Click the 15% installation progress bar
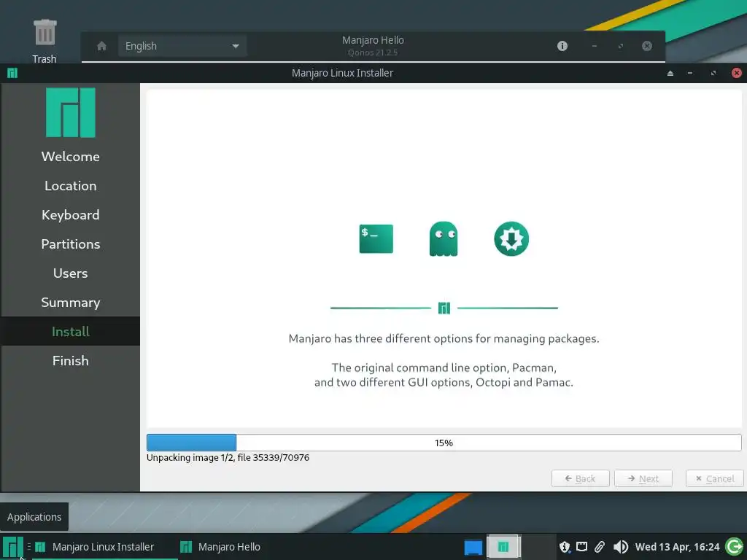This screenshot has width=747, height=560. tap(444, 443)
